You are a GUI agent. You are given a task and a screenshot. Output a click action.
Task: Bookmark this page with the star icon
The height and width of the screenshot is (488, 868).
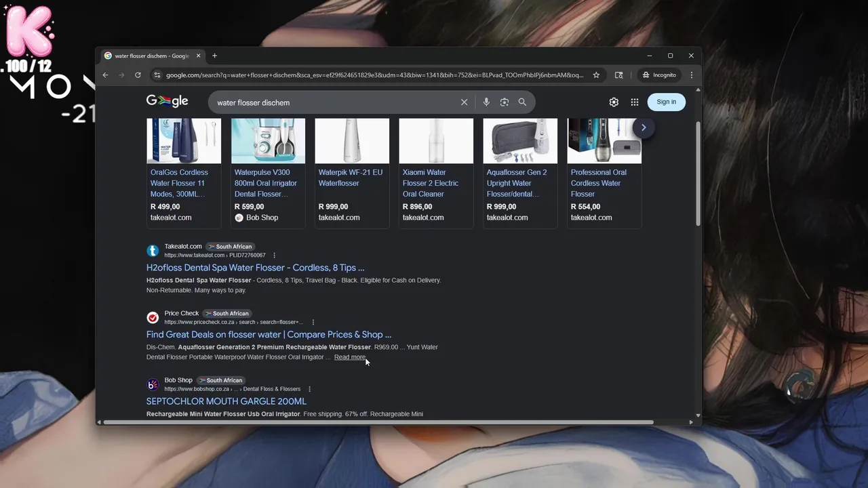pyautogui.click(x=596, y=75)
